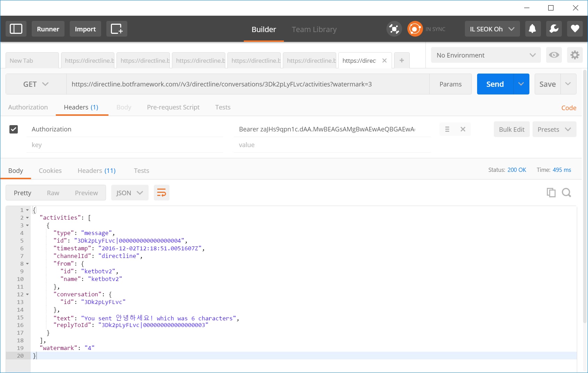Select the Raw view mode
The width and height of the screenshot is (588, 373).
[53, 193]
